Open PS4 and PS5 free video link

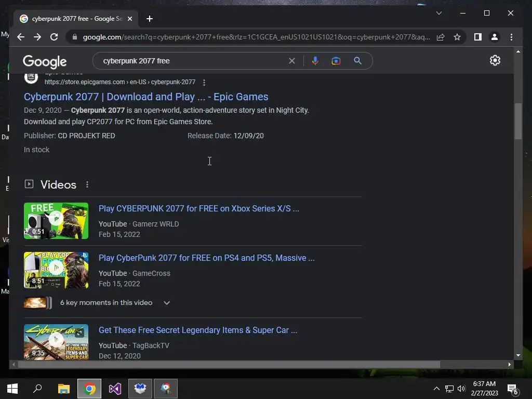tap(207, 258)
